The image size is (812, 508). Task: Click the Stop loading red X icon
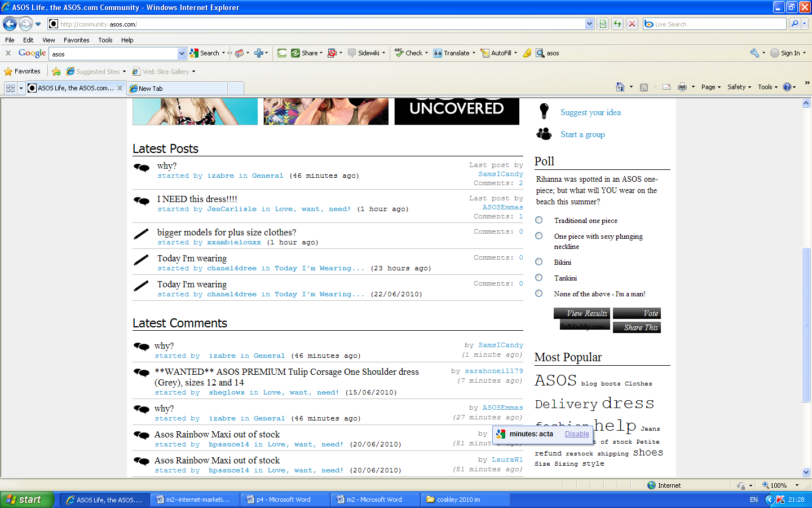pos(632,24)
